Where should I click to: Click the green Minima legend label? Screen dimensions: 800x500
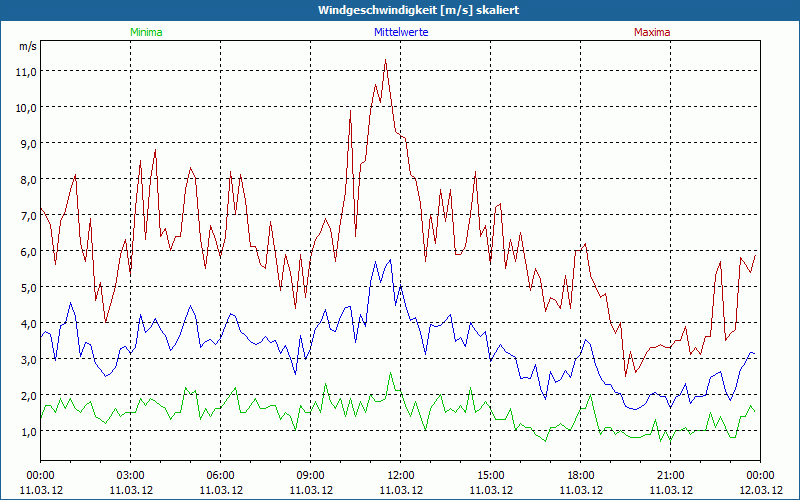coord(146,32)
